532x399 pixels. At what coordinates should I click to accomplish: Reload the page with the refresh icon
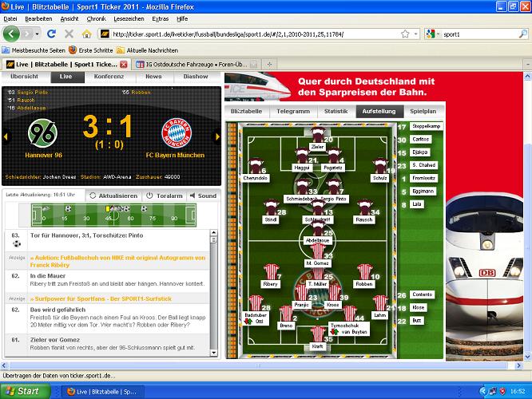(x=52, y=34)
